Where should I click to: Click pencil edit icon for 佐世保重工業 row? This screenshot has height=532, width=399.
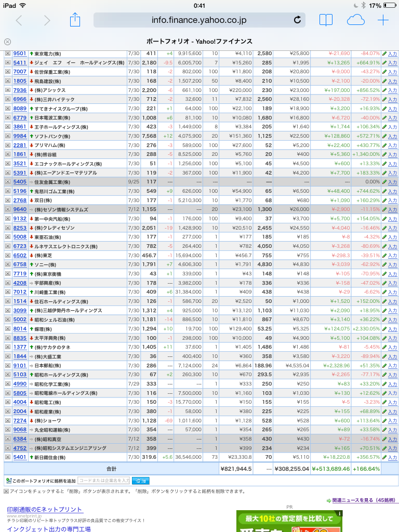point(384,72)
